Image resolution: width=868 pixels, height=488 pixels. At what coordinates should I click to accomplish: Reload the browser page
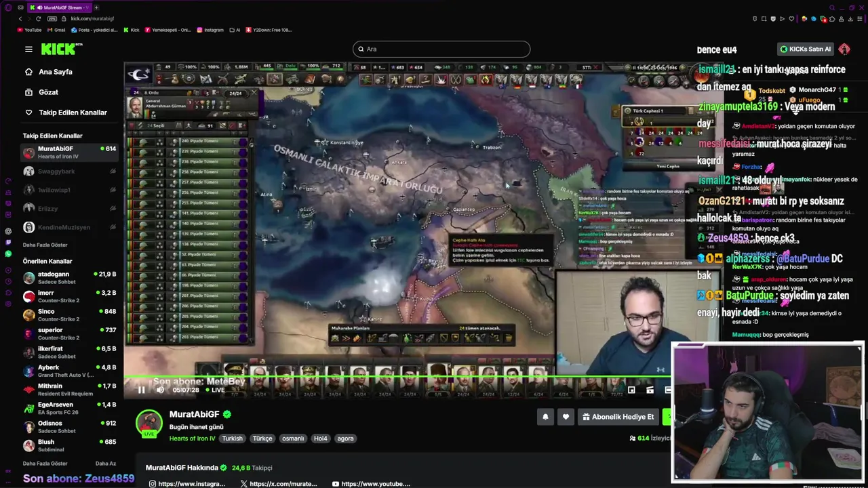click(x=39, y=18)
